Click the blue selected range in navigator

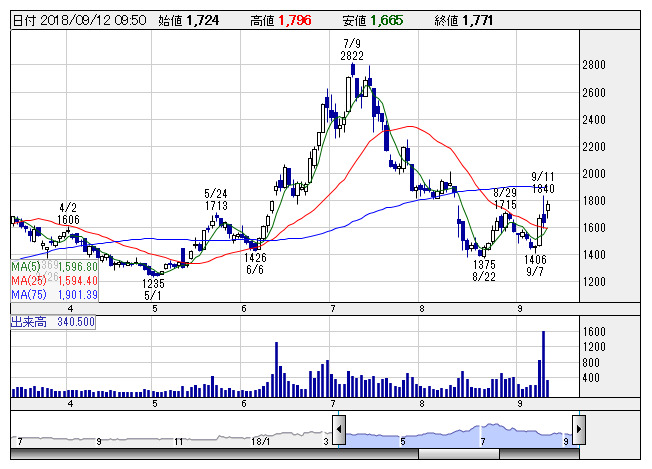click(458, 432)
